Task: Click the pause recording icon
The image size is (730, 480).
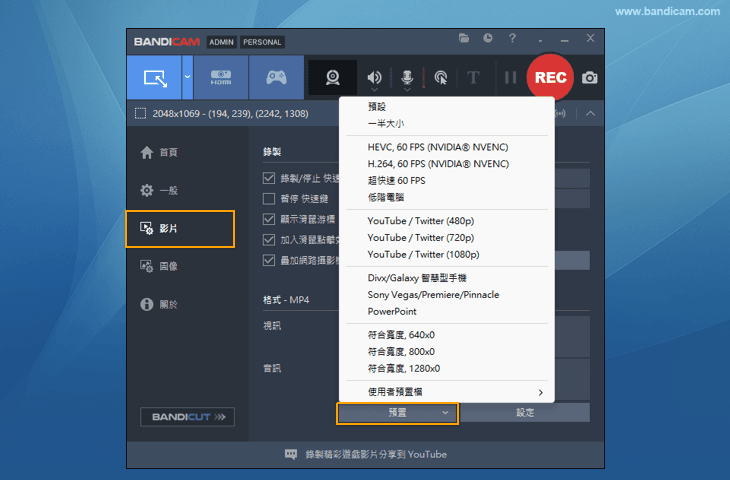Action: coord(510,77)
